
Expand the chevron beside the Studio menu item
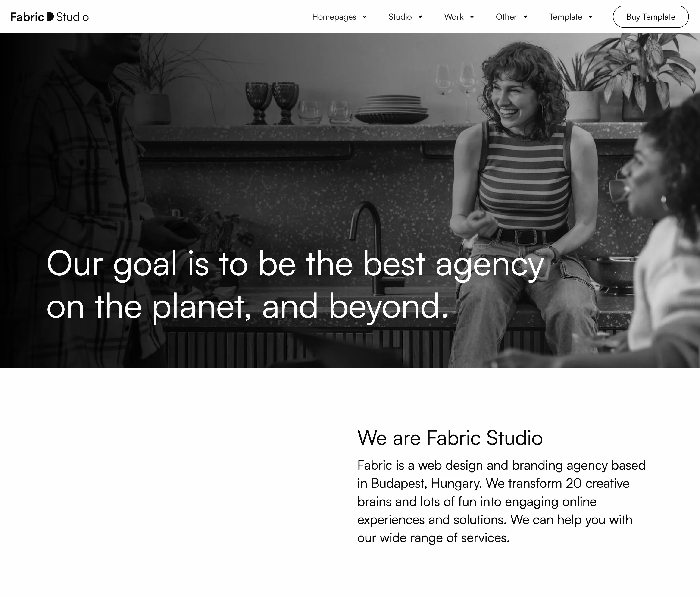pos(420,17)
